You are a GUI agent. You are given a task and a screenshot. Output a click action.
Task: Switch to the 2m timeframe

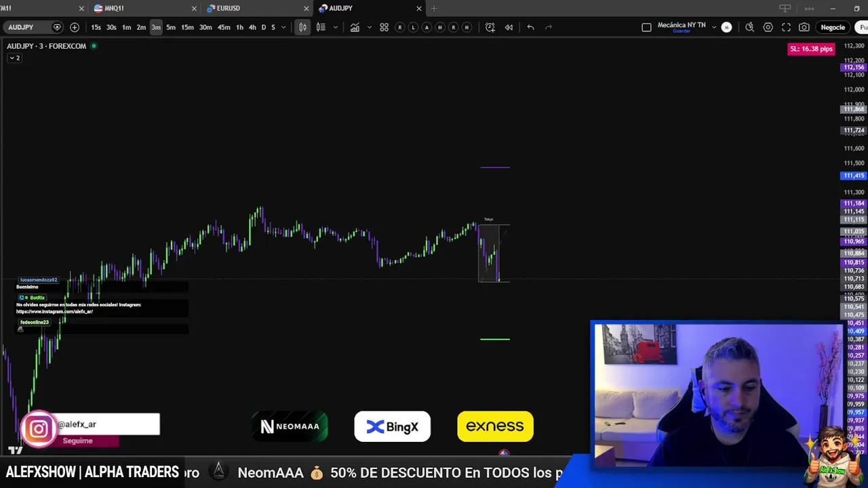(141, 27)
